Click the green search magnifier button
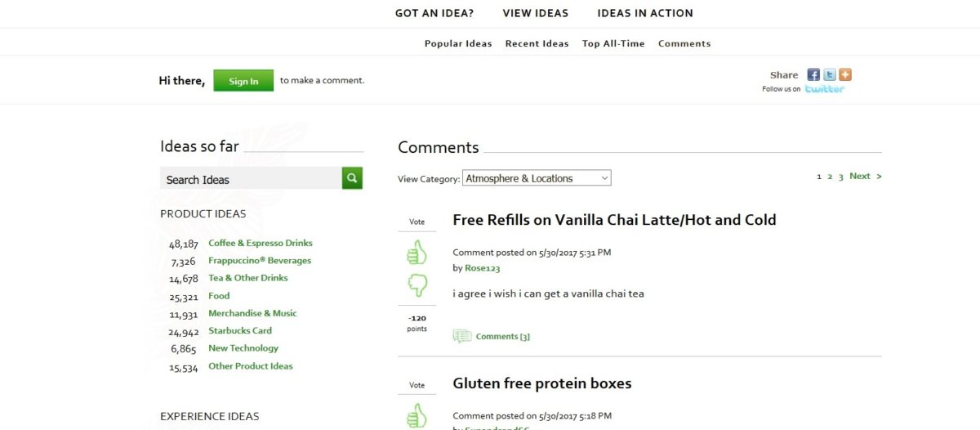This screenshot has height=430, width=980. 352,177
